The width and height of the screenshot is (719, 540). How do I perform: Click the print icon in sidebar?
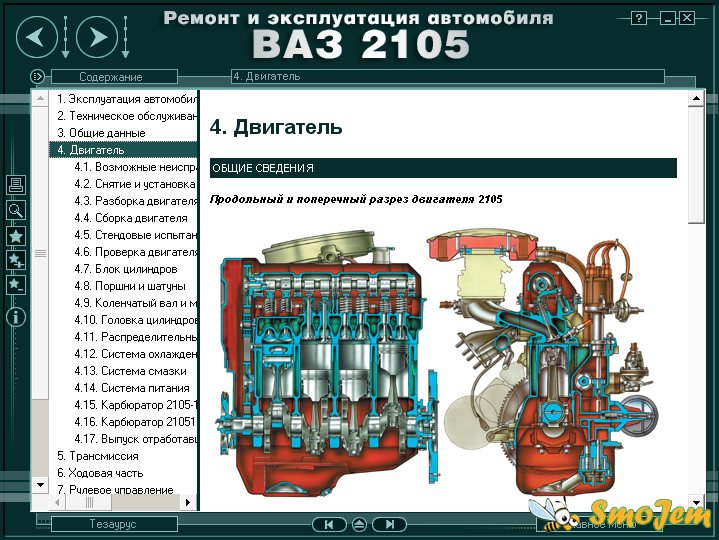[x=16, y=185]
